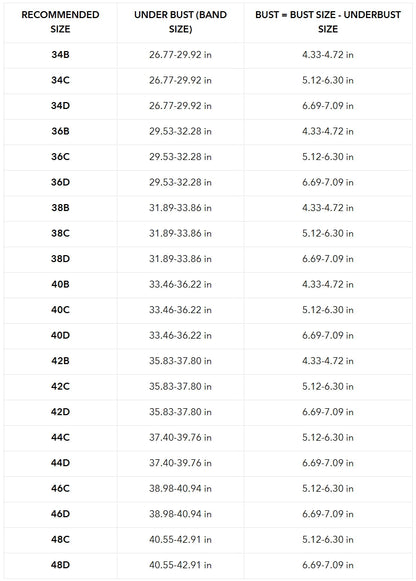The width and height of the screenshot is (416, 581).
Task: Click the Bust = Bust Size - Underbust header
Action: (x=328, y=22)
